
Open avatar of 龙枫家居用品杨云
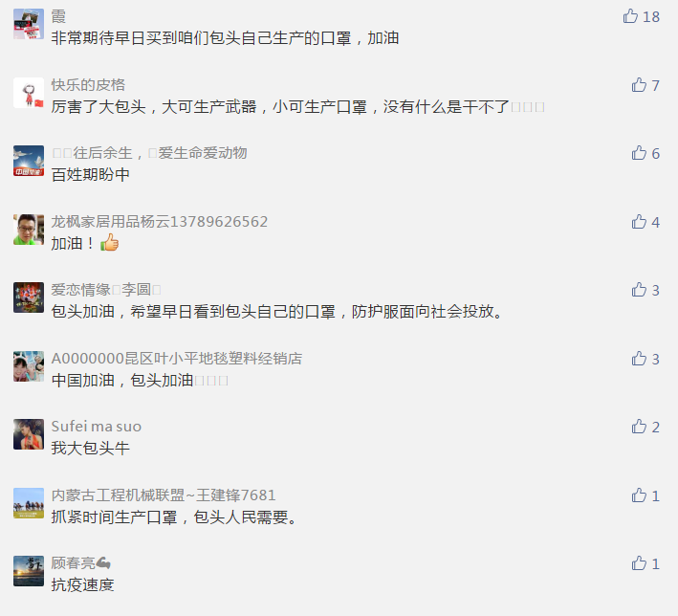coord(29,230)
